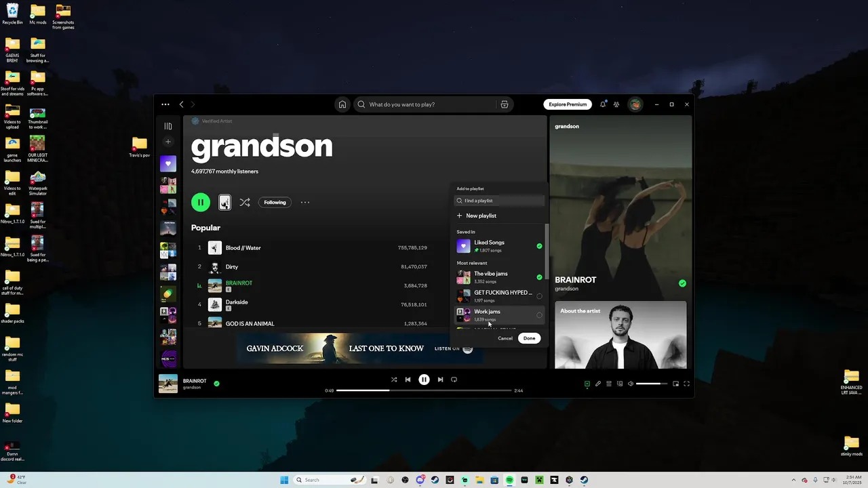Enable shuffle for grandson artist page
868x488 pixels.
pos(245,202)
